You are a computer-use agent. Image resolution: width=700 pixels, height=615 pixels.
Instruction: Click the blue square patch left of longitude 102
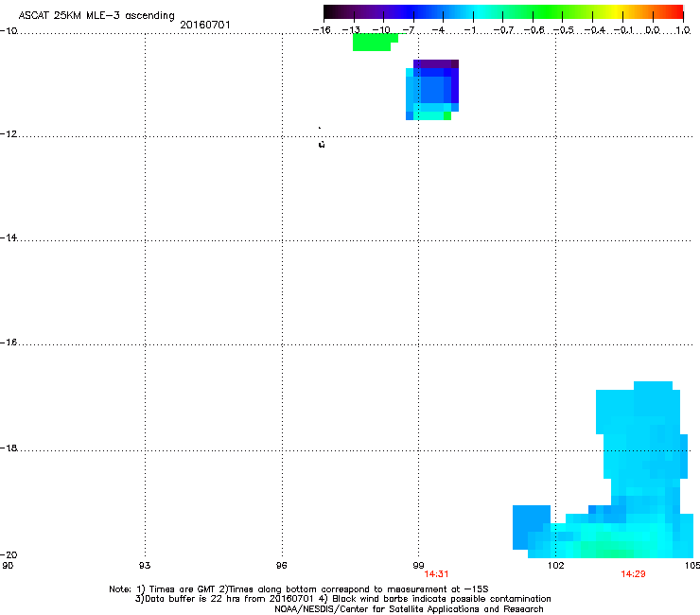(532, 527)
